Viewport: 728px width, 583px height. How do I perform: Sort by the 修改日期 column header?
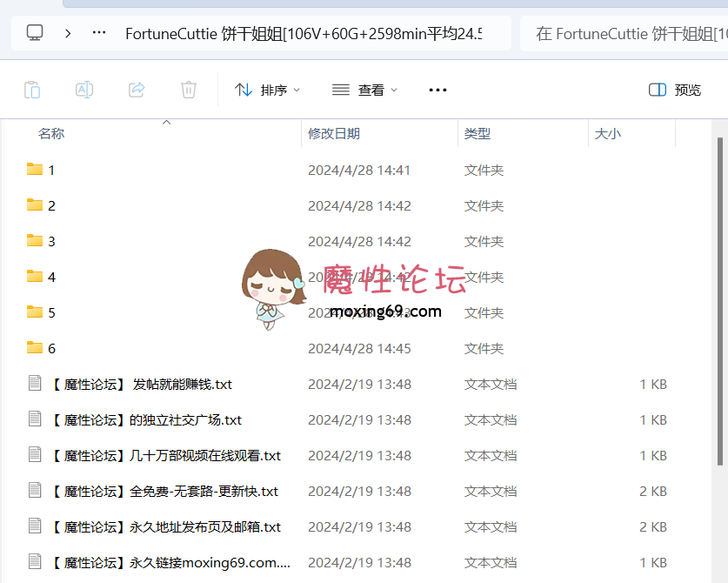[334, 132]
